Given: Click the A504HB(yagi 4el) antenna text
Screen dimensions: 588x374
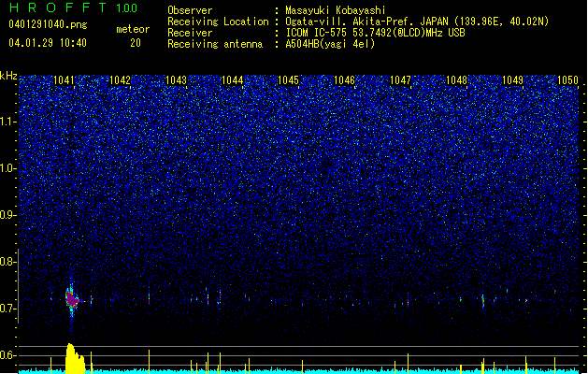Looking at the screenshot, I should click(330, 44).
